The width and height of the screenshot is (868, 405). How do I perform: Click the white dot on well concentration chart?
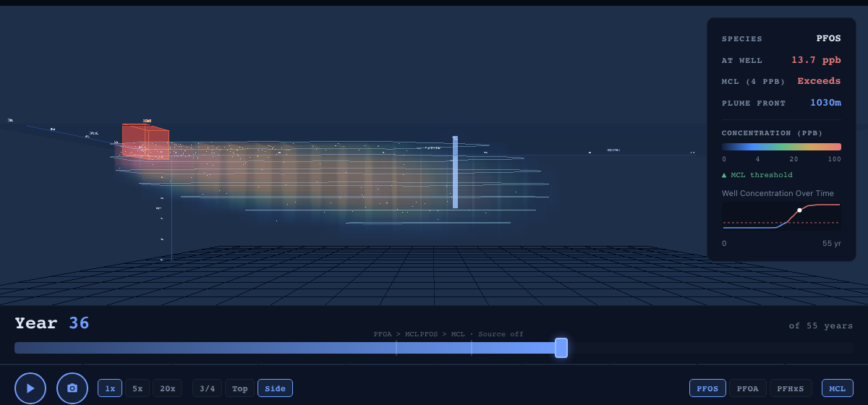tap(799, 210)
